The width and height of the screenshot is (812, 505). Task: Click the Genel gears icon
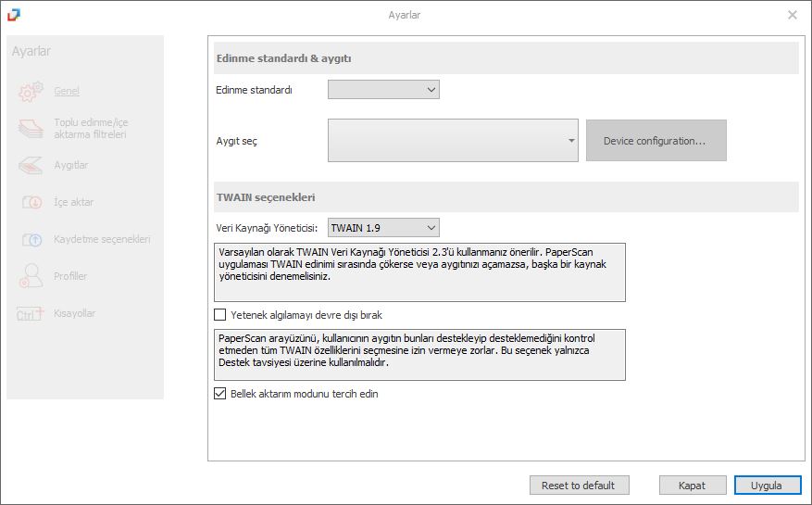click(x=31, y=91)
